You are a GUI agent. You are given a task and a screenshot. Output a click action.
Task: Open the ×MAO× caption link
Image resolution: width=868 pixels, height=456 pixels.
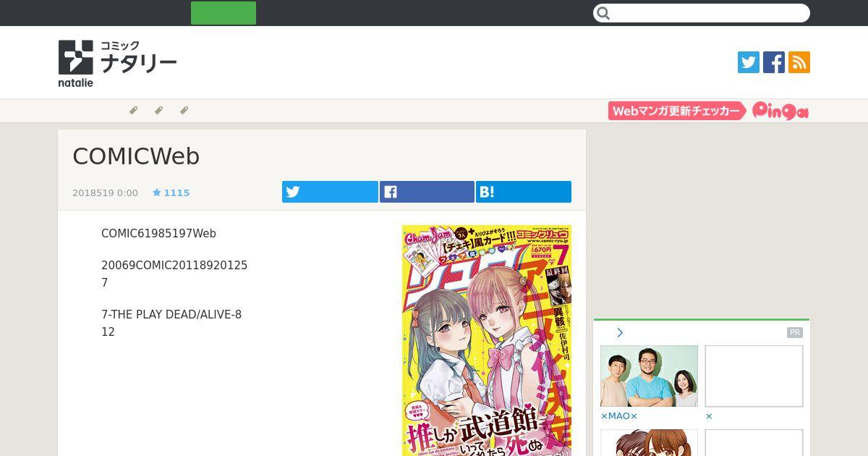click(619, 416)
